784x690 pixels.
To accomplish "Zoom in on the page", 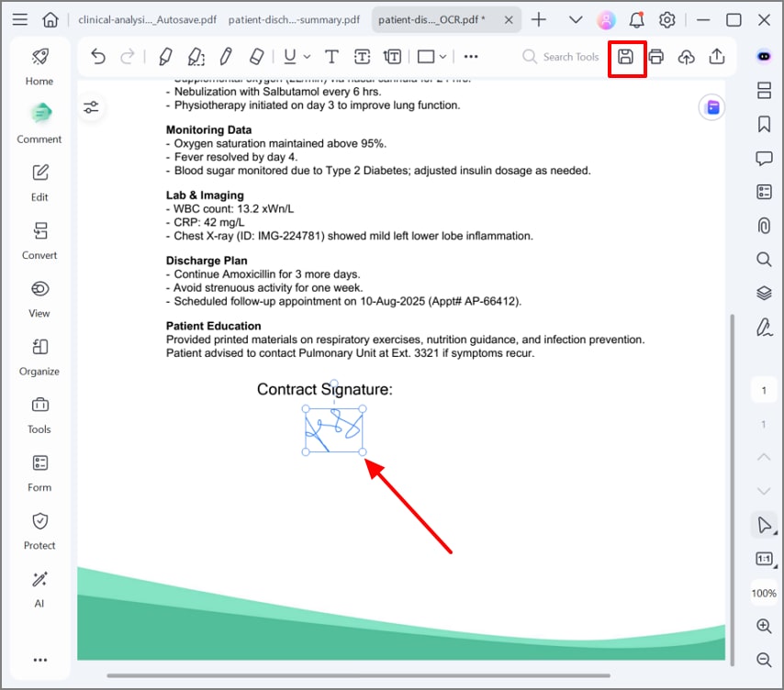I will point(764,626).
